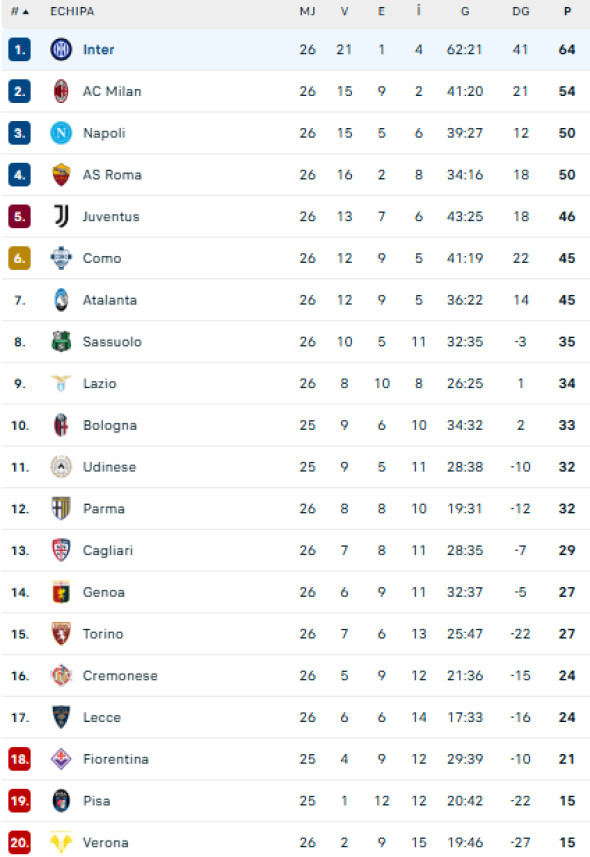Select the Lazio eagle badge
590x857 pixels.
(60, 383)
